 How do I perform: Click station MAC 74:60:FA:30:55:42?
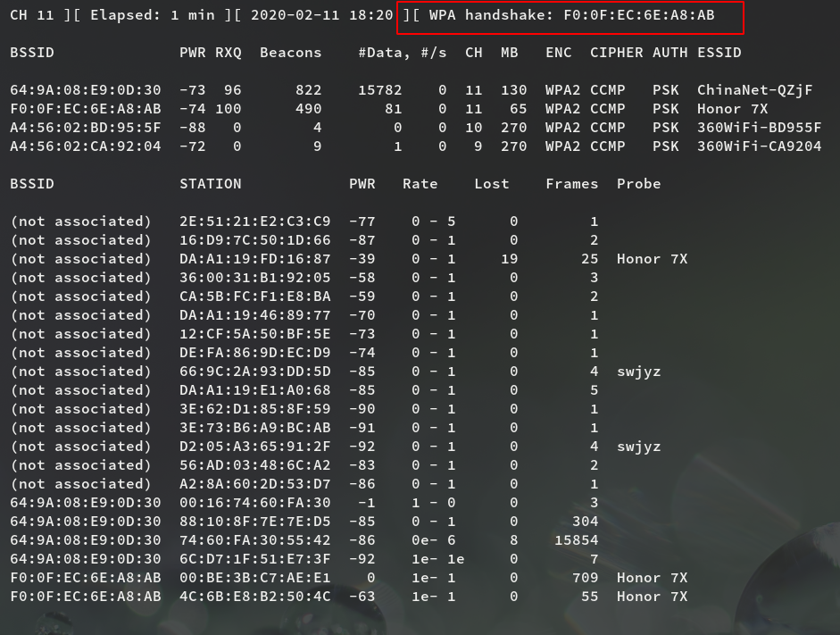coord(254,540)
